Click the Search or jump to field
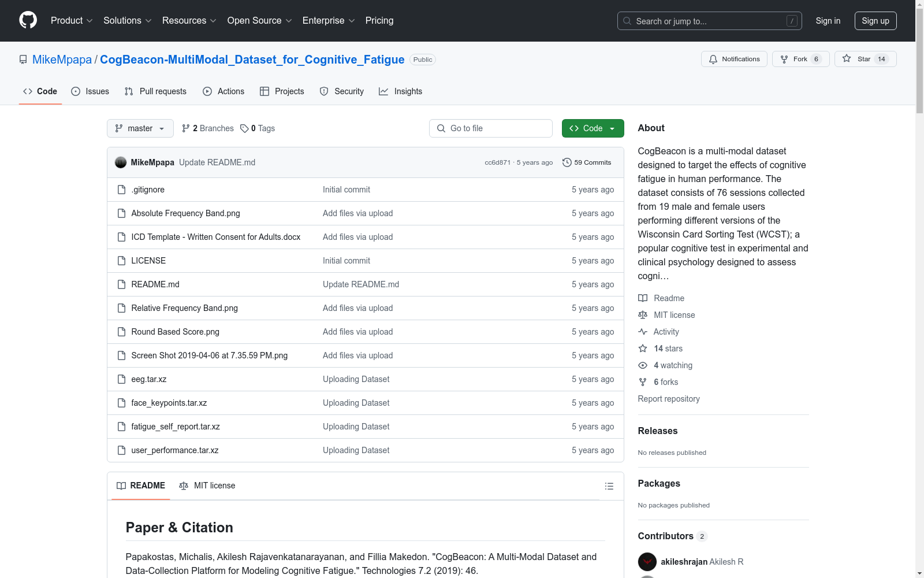The width and height of the screenshot is (924, 578). coord(710,21)
